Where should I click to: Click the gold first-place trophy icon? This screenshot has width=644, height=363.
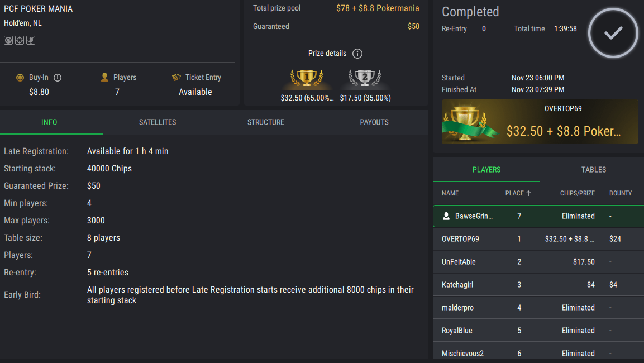[x=306, y=78]
